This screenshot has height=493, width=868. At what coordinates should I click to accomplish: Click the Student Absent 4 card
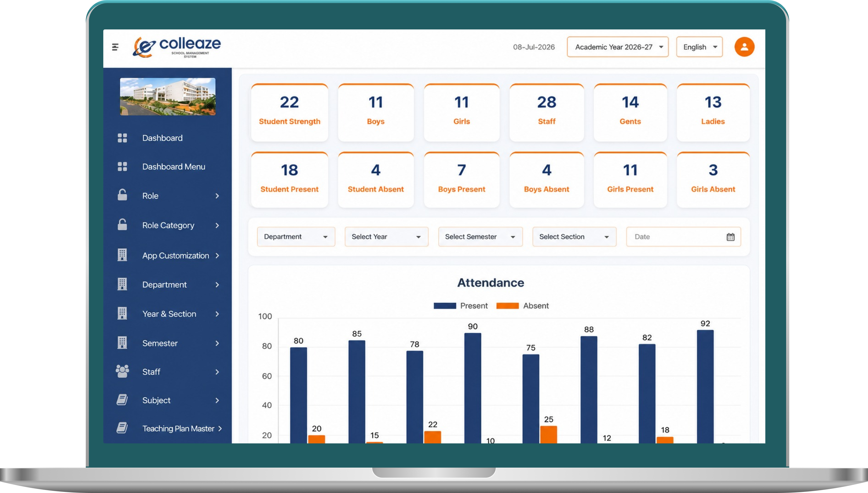[376, 180]
